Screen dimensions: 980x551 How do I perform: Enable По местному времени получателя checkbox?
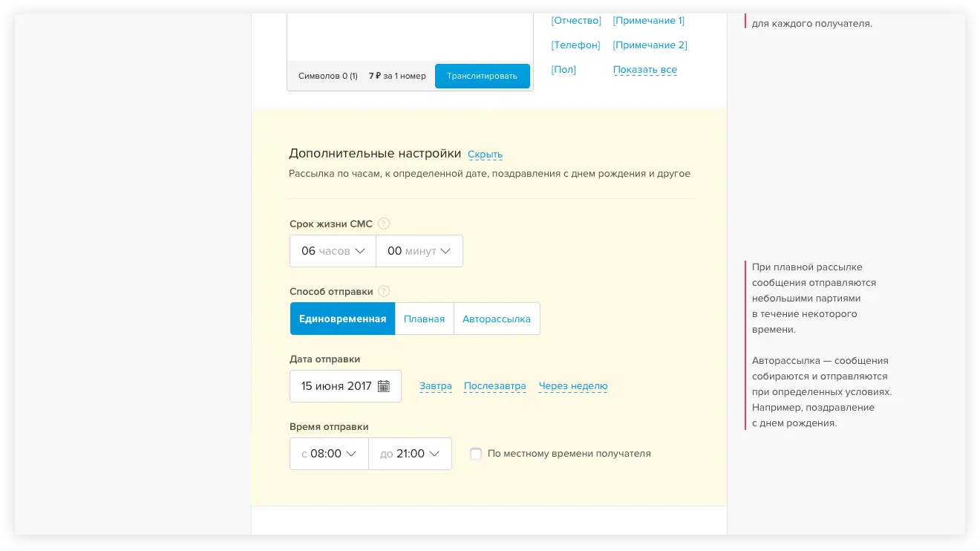pyautogui.click(x=476, y=454)
